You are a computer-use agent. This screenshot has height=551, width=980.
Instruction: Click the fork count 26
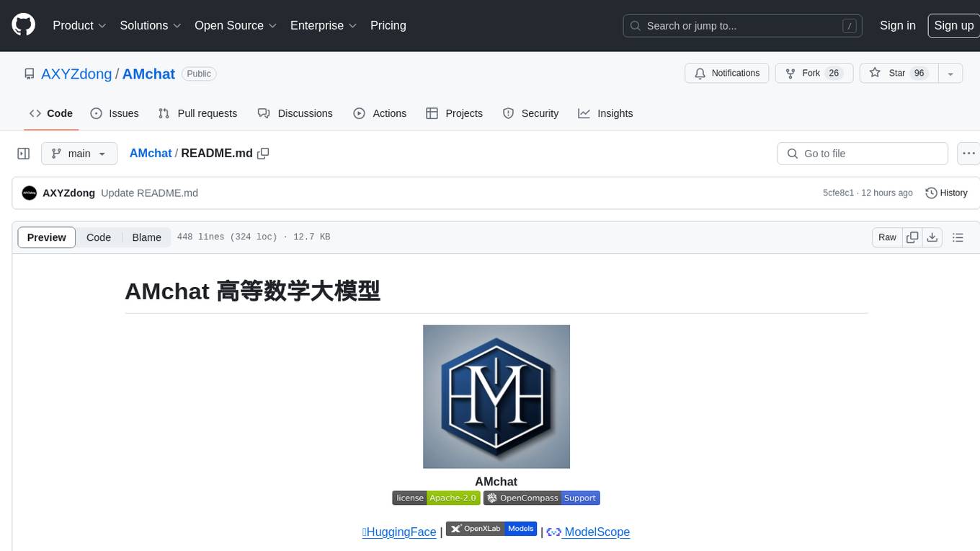click(834, 74)
